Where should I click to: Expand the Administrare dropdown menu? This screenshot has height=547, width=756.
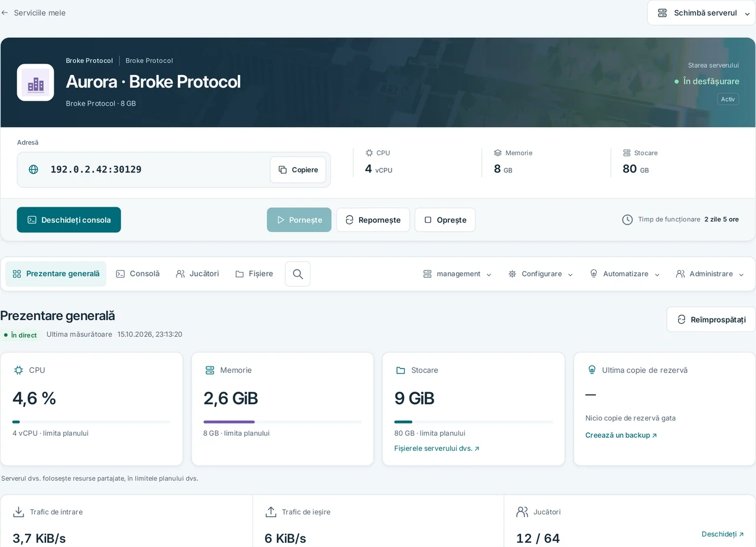point(709,274)
